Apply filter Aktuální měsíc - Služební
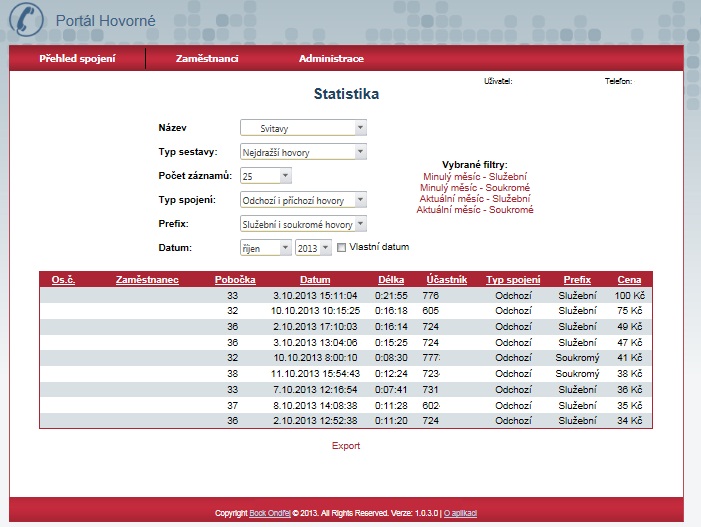The width and height of the screenshot is (701, 527). click(475, 198)
